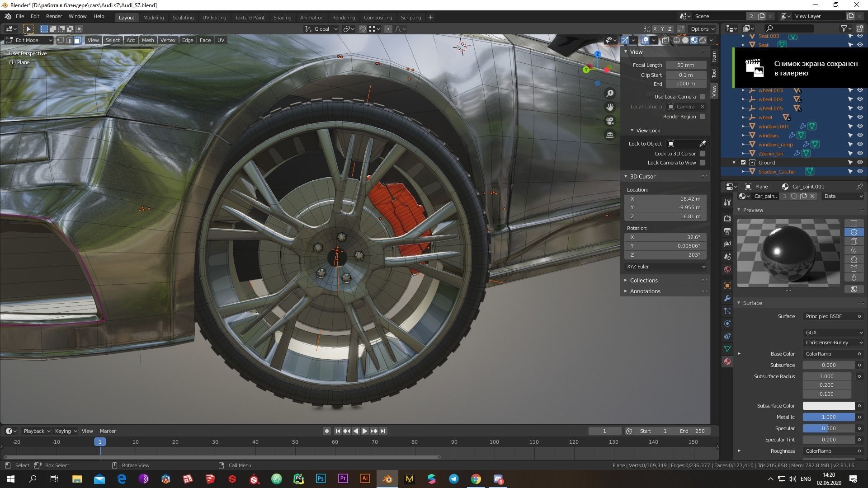The height and width of the screenshot is (488, 868).
Task: Select edge selection mode
Action: point(69,40)
